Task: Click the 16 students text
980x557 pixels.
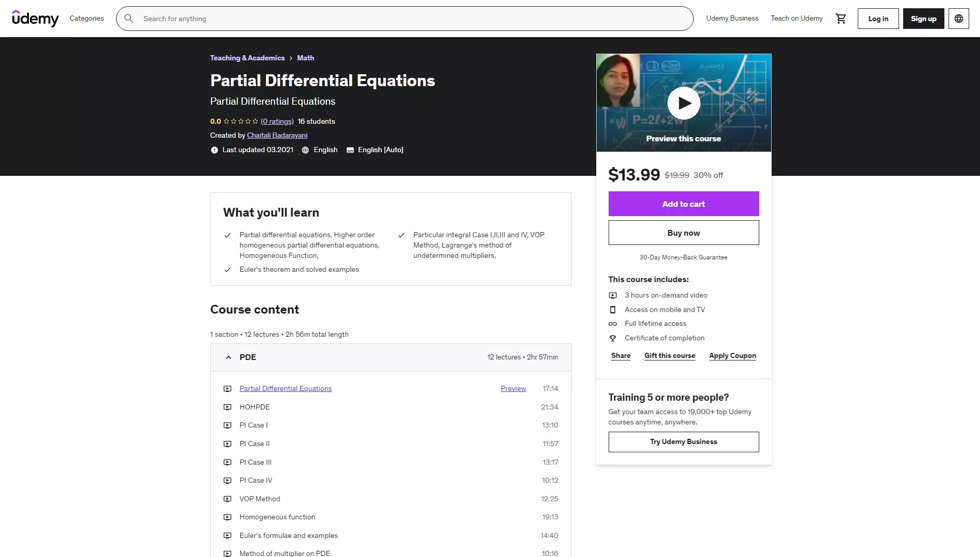Action: point(316,121)
